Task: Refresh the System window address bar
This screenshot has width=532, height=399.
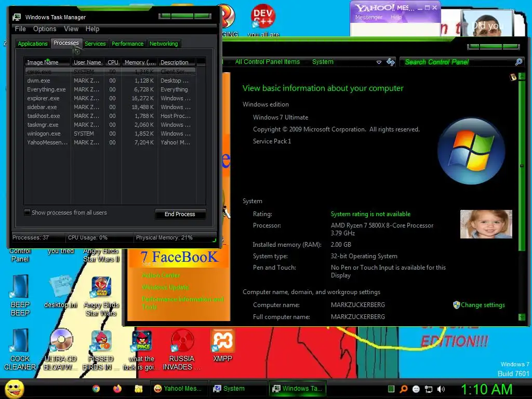Action: coord(391,62)
